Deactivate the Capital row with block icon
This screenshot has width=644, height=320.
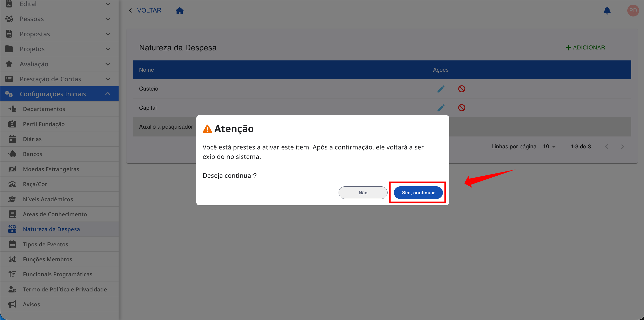[462, 108]
